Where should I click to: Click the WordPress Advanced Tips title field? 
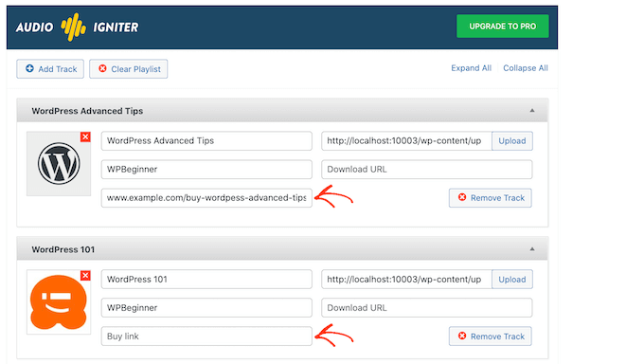point(206,140)
